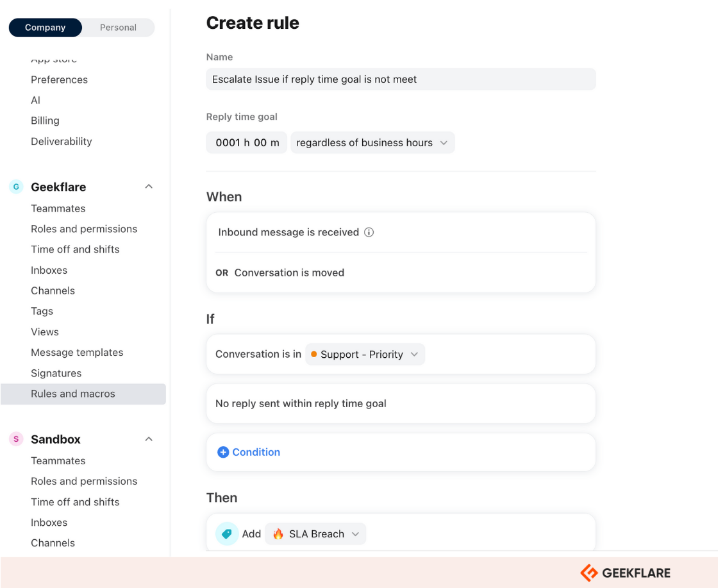The image size is (718, 588).
Task: Switch to the Personal settings toggle
Action: (118, 28)
